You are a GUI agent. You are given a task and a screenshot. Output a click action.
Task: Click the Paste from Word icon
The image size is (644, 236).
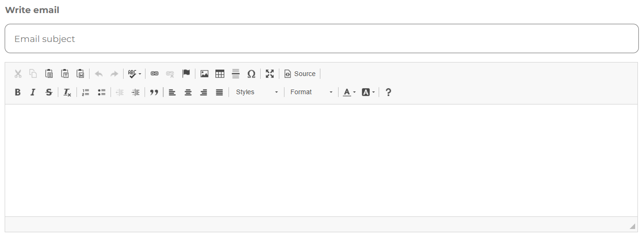[x=80, y=74]
